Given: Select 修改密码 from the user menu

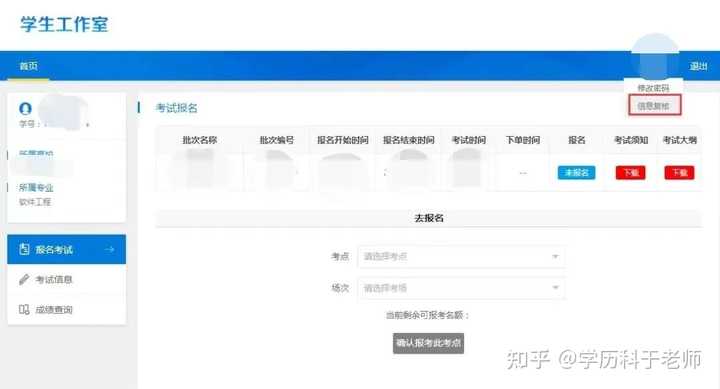Looking at the screenshot, I should click(653, 88).
